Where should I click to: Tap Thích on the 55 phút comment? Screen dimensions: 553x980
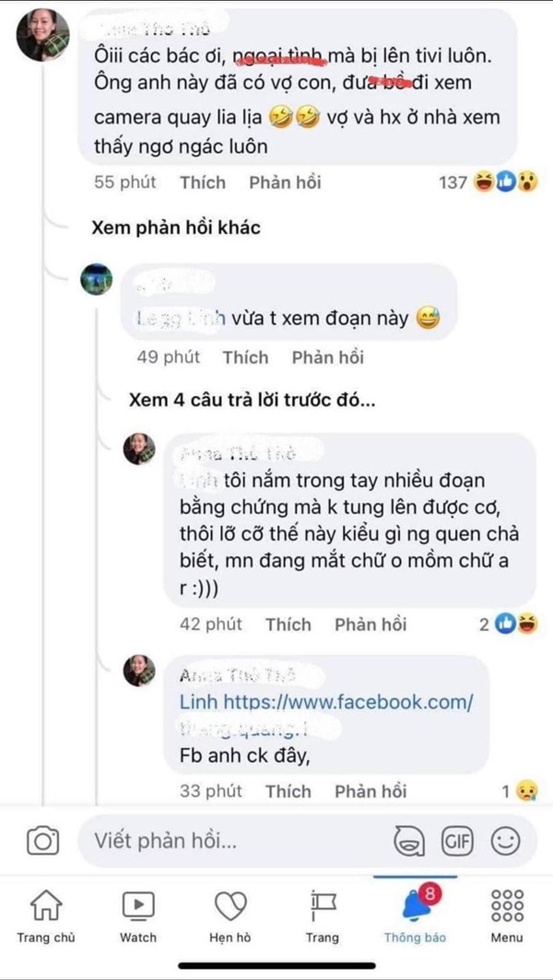point(202,181)
